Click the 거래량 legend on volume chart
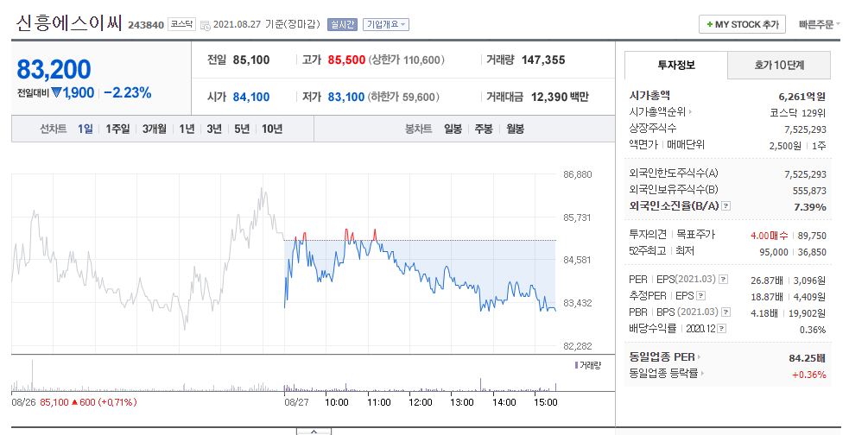Screen dimensions: 868x435 click(588, 365)
